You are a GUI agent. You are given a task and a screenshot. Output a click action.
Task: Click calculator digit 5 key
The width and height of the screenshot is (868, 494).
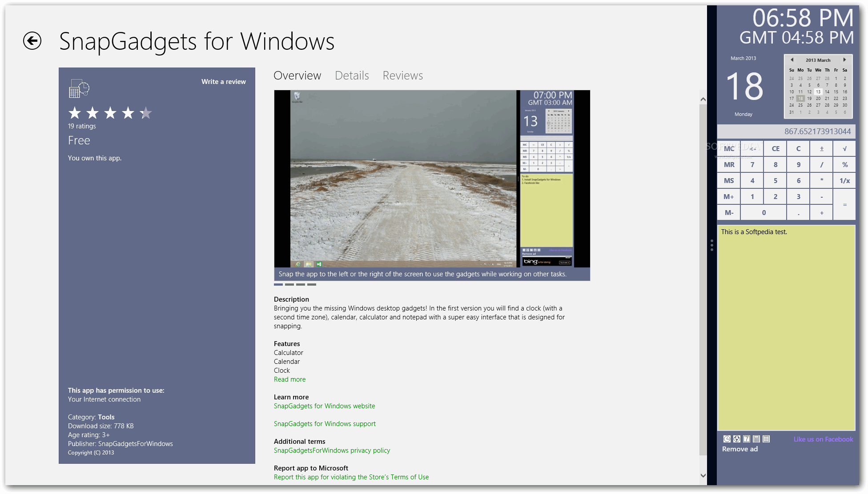776,181
